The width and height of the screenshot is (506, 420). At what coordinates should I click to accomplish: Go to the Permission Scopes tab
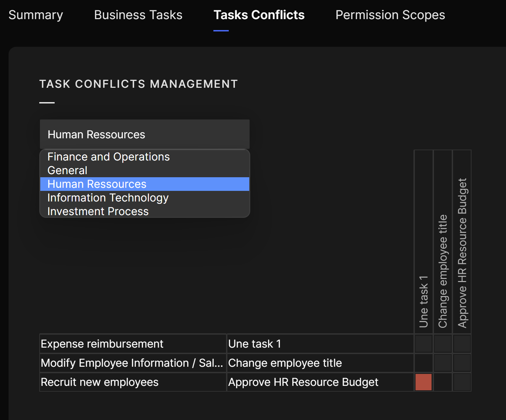[390, 15]
